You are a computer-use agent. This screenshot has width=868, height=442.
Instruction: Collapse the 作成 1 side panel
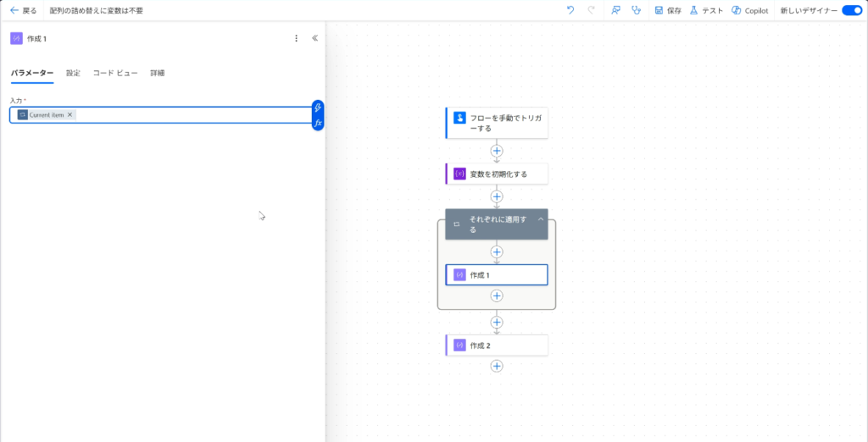314,38
